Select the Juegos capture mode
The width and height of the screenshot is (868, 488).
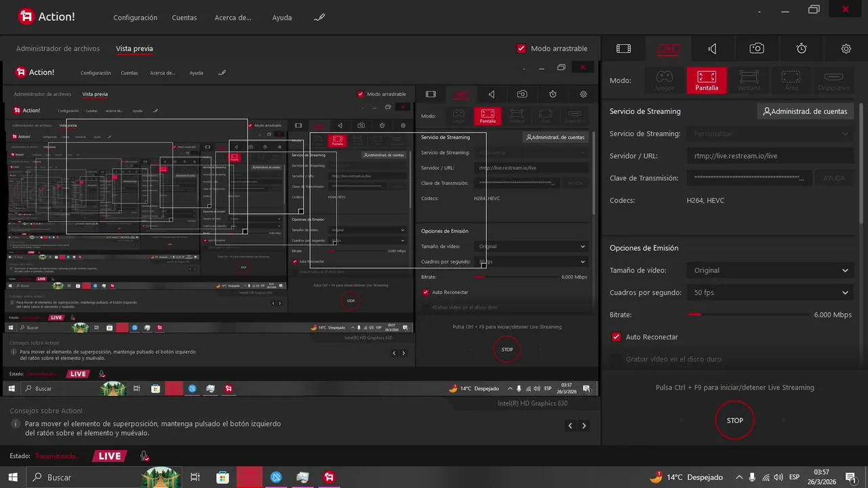665,81
